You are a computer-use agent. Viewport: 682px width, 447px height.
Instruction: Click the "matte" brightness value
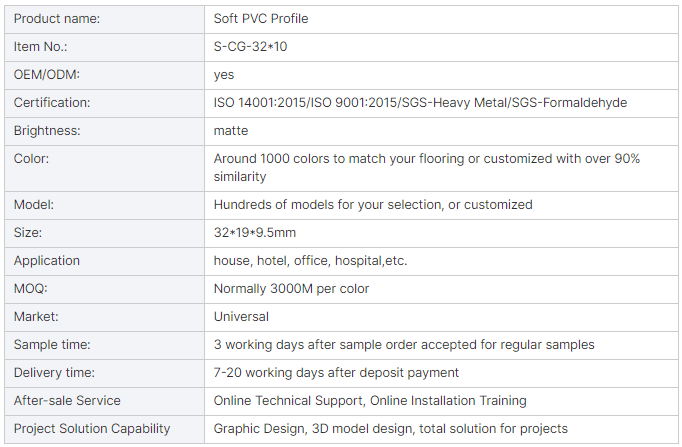(x=231, y=131)
